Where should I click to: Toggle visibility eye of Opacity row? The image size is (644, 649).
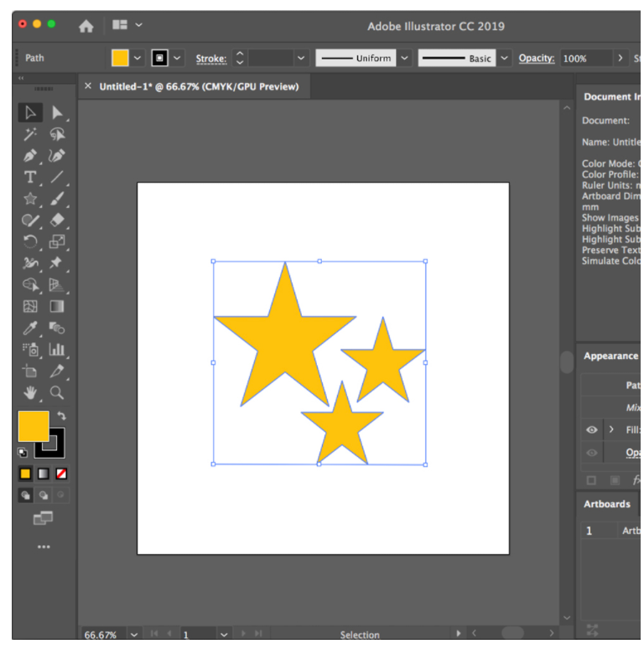click(x=592, y=453)
